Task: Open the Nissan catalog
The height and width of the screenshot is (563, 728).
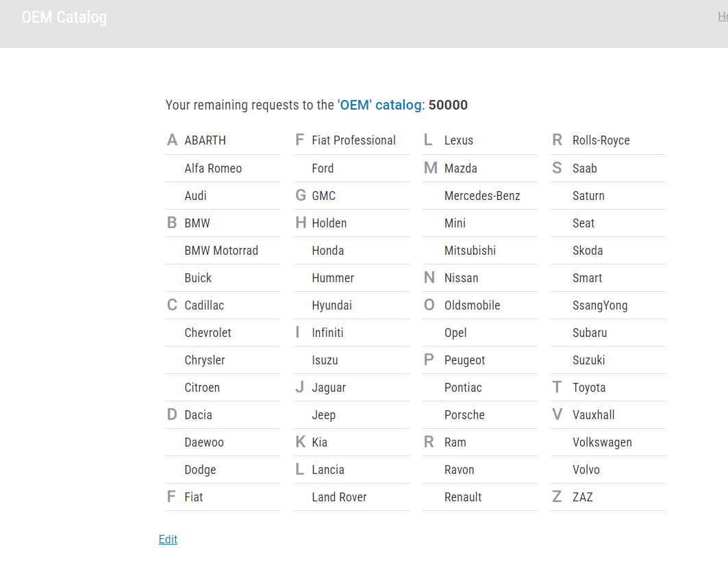Action: [461, 278]
